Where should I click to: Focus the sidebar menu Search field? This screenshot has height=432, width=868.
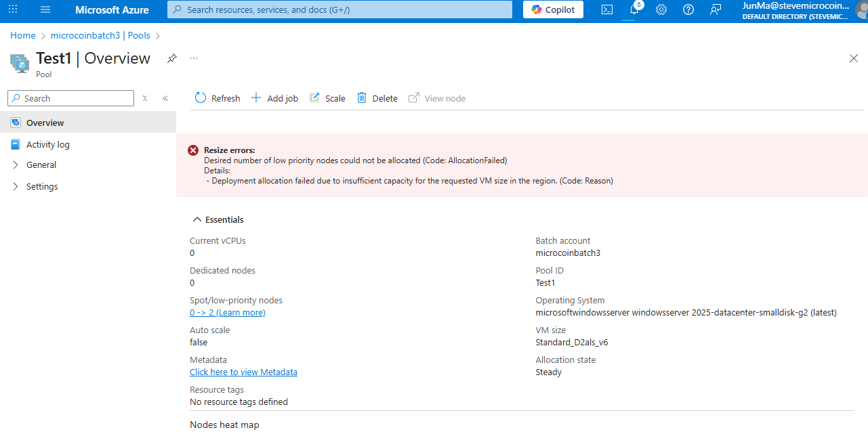click(x=70, y=98)
